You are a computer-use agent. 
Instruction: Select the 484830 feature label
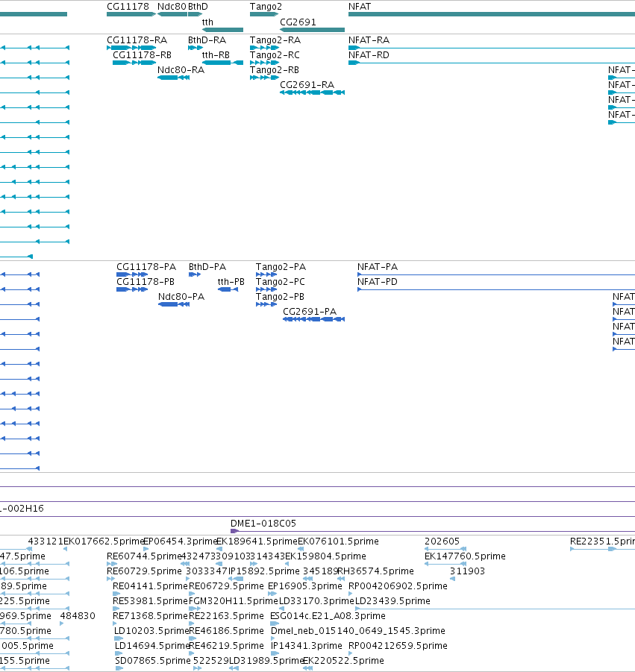pyautogui.click(x=78, y=616)
